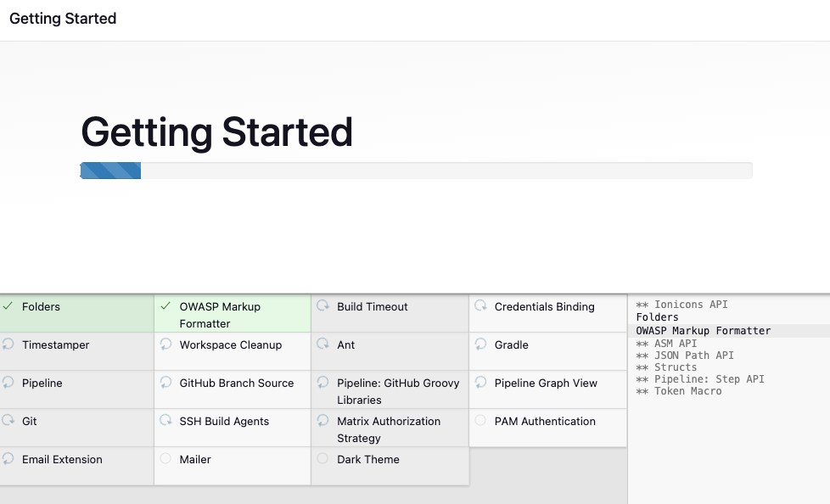
Task: Click the Getting Started header title
Action: click(x=63, y=19)
